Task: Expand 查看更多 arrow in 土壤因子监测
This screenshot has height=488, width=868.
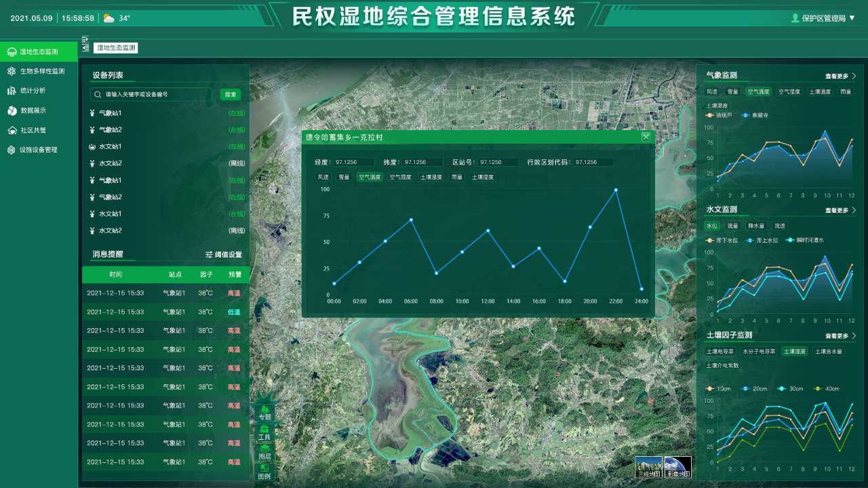Action: click(854, 336)
